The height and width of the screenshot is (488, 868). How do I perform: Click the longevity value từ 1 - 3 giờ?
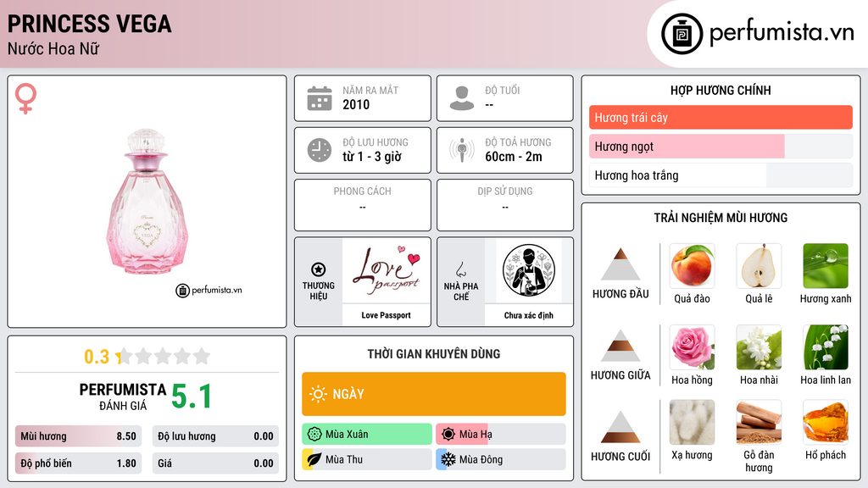(x=371, y=157)
